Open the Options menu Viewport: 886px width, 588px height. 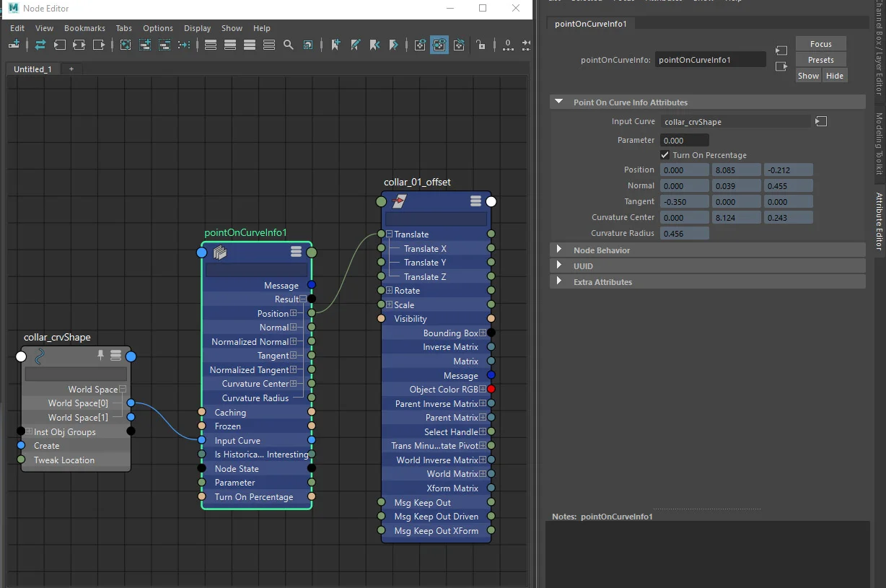pyautogui.click(x=158, y=28)
